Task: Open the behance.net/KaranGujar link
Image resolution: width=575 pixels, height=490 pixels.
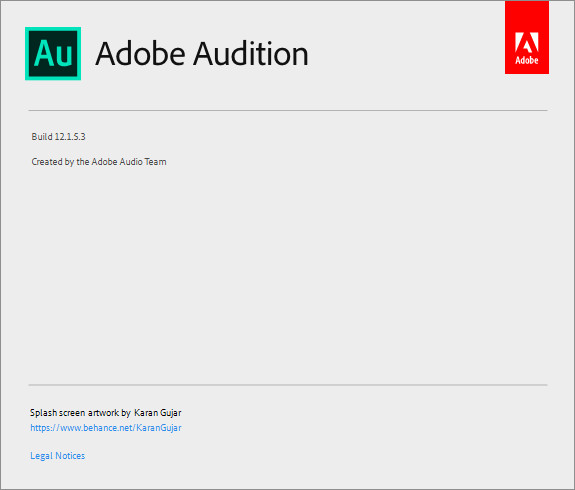Action: (x=106, y=428)
